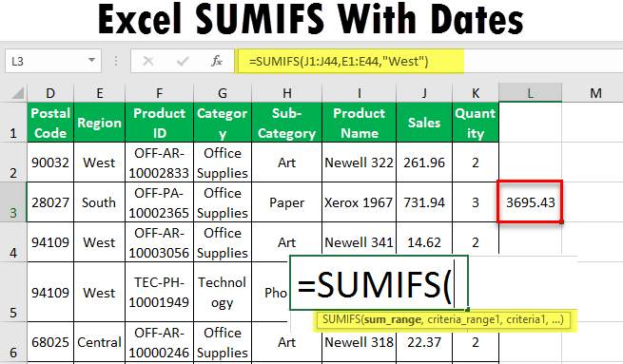This screenshot has height=364, width=623.
Task: Open the Insert Function fx icon
Action: (217, 61)
